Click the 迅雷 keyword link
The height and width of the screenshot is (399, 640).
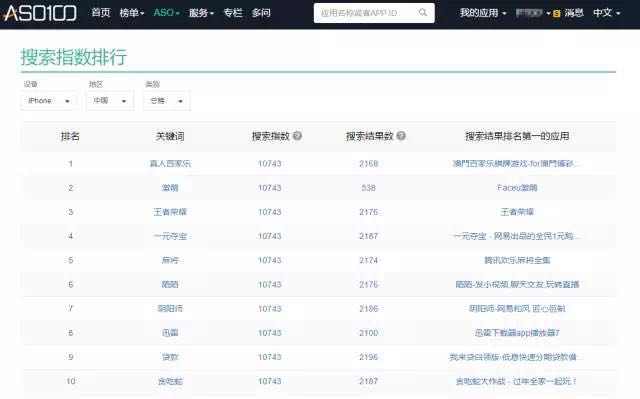pos(170,333)
